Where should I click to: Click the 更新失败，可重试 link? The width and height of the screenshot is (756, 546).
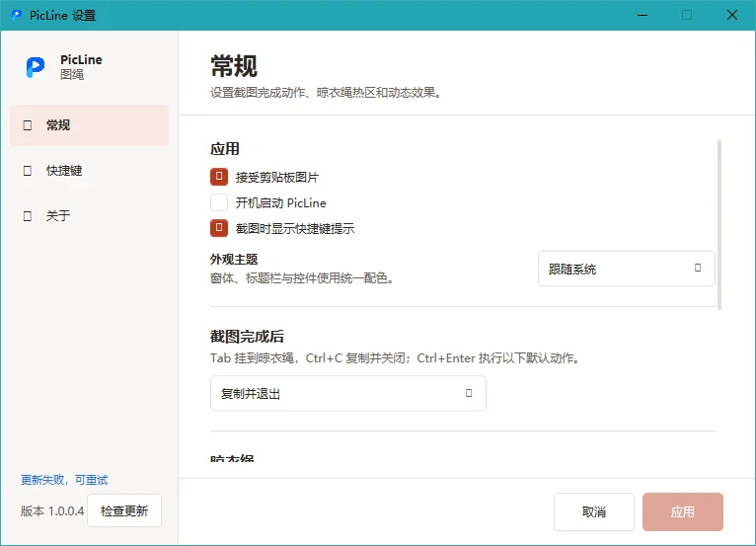pos(64,480)
